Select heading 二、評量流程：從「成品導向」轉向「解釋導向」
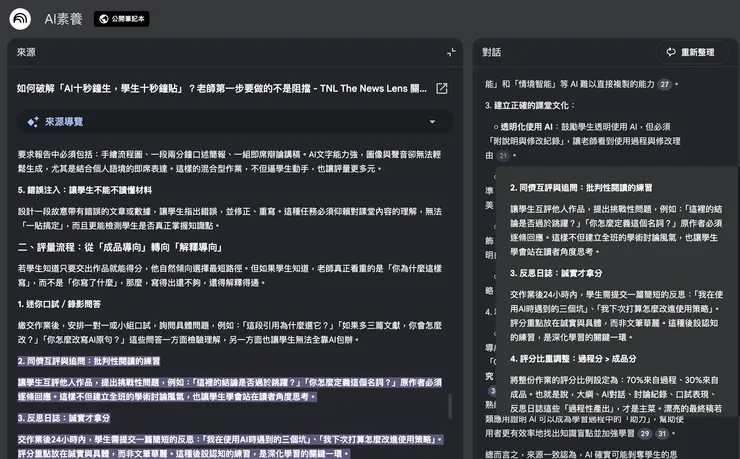740x459 pixels. coord(120,247)
